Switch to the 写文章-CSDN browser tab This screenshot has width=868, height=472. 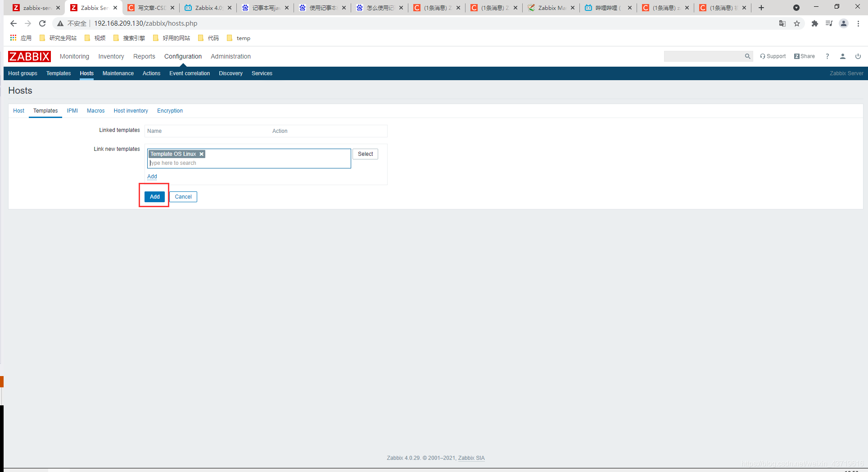151,8
